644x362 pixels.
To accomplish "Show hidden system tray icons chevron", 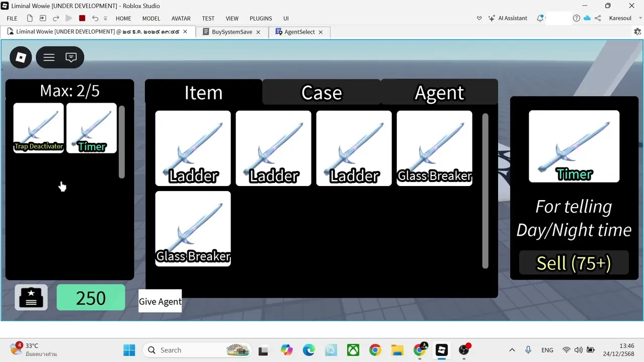I will (512, 350).
